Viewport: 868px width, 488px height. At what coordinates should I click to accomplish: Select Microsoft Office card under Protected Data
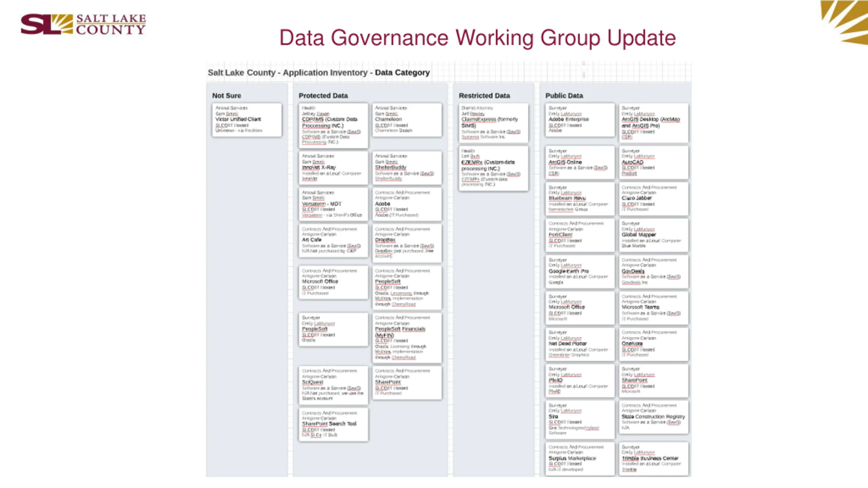(333, 282)
